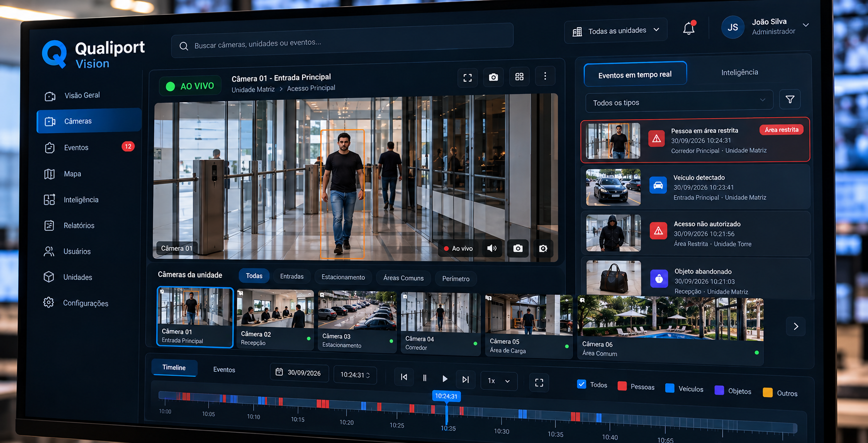Open the Todas as unidades dropdown
The height and width of the screenshot is (443, 868).
(x=616, y=31)
